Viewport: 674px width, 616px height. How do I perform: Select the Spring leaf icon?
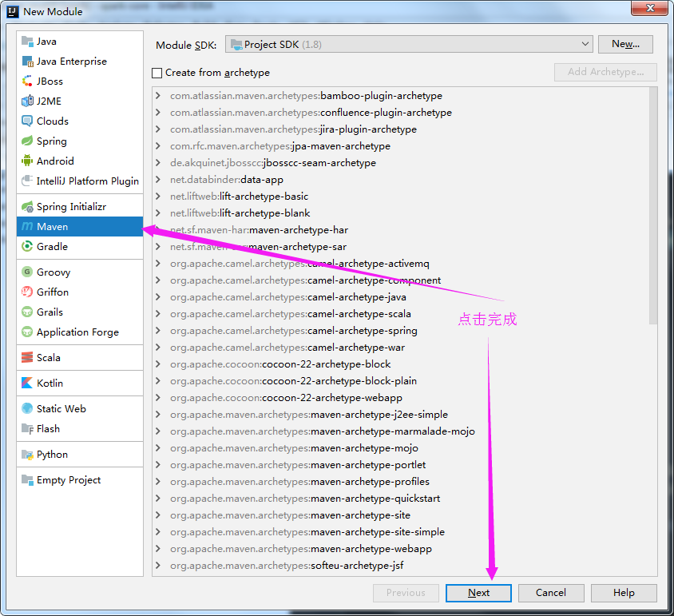tap(27, 141)
